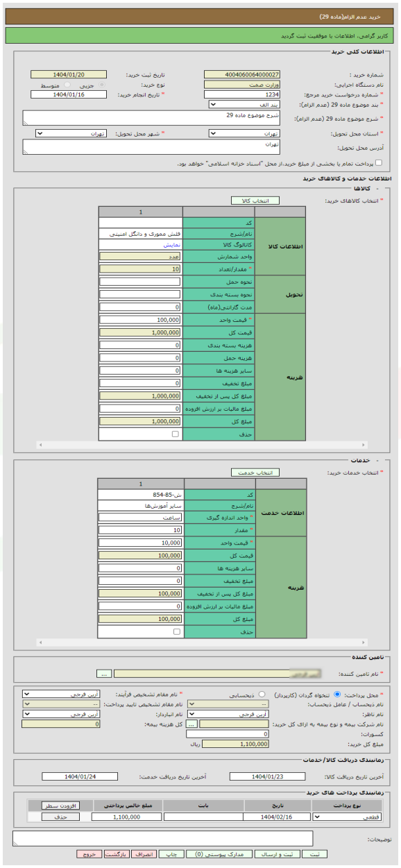Click the مبلغ خالص پرداختی field 1,100,000
The image size is (401, 868).
pyautogui.click(x=126, y=817)
